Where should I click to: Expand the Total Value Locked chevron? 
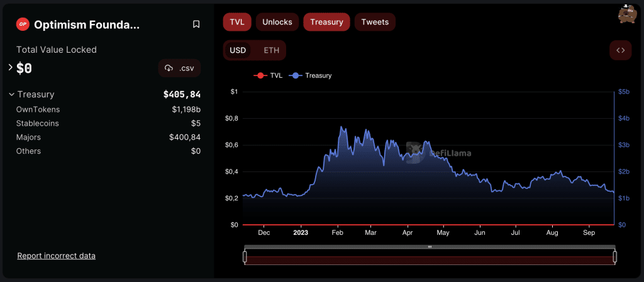click(x=10, y=67)
